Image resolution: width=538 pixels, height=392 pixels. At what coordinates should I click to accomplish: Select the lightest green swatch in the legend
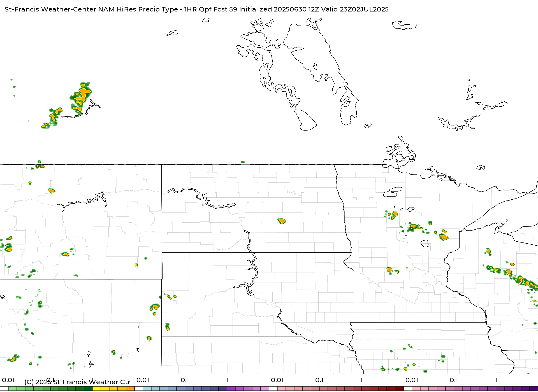click(13, 389)
